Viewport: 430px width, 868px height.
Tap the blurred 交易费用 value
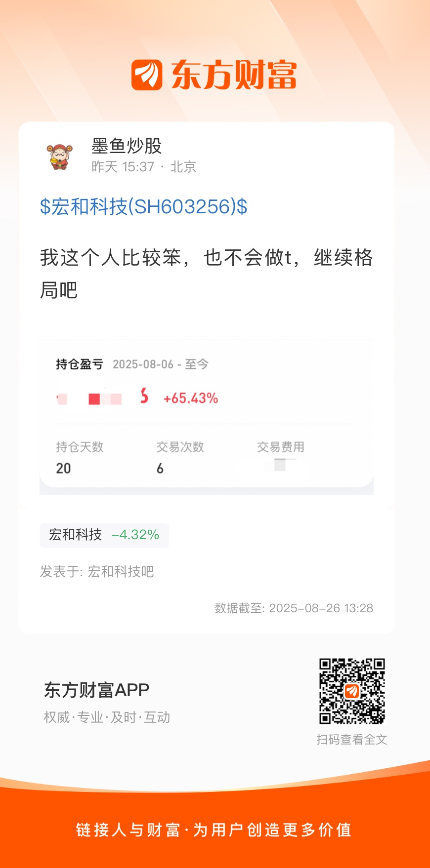pyautogui.click(x=280, y=465)
